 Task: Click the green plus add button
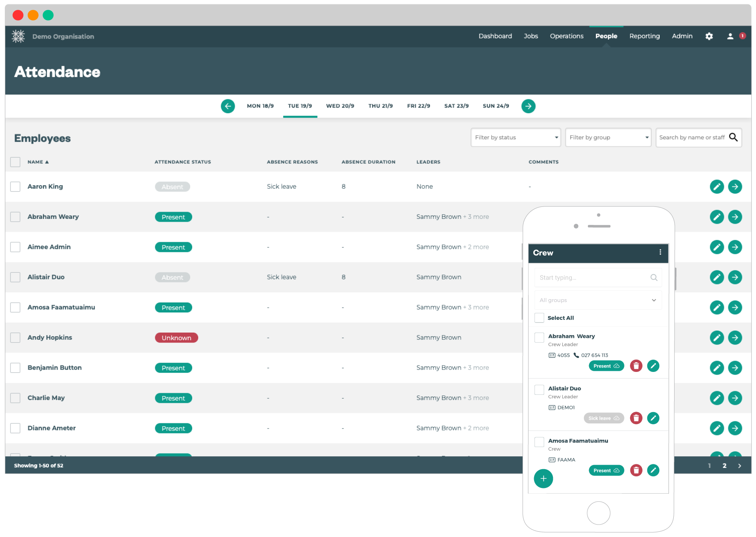click(543, 478)
